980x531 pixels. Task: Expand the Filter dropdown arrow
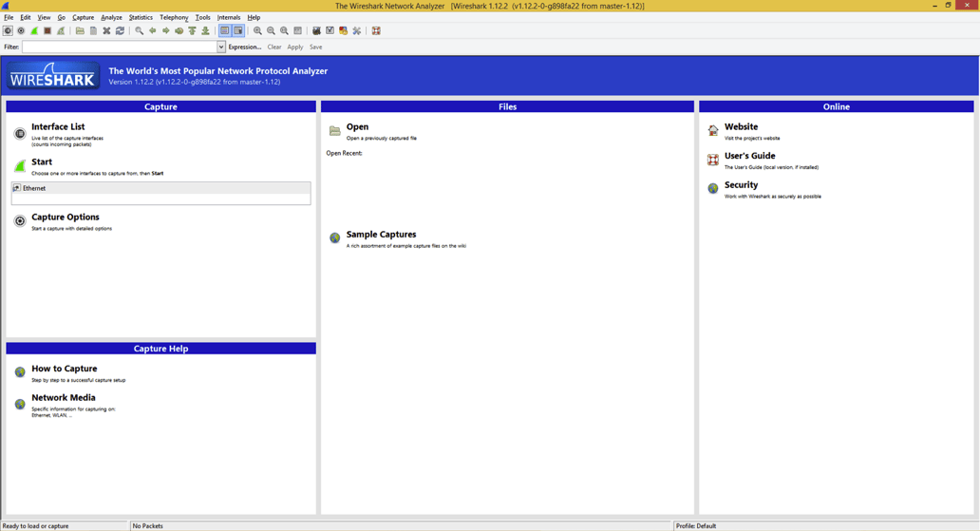click(221, 47)
